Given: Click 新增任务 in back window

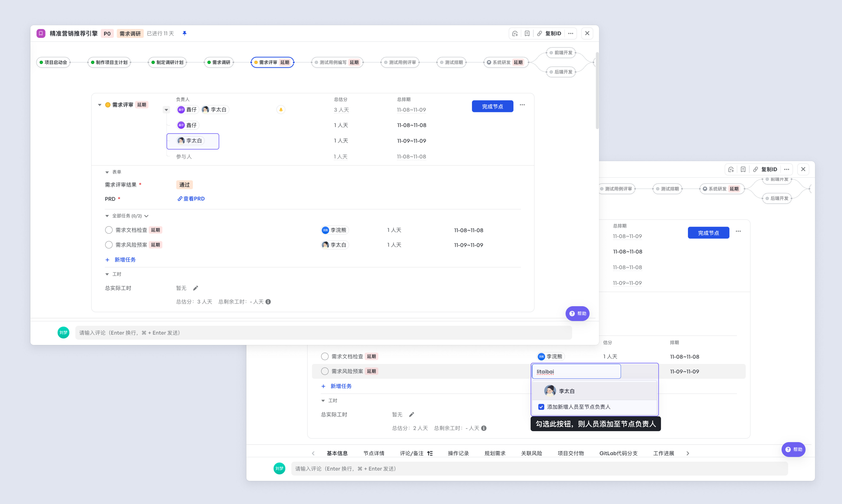Looking at the screenshot, I should pyautogui.click(x=336, y=386).
